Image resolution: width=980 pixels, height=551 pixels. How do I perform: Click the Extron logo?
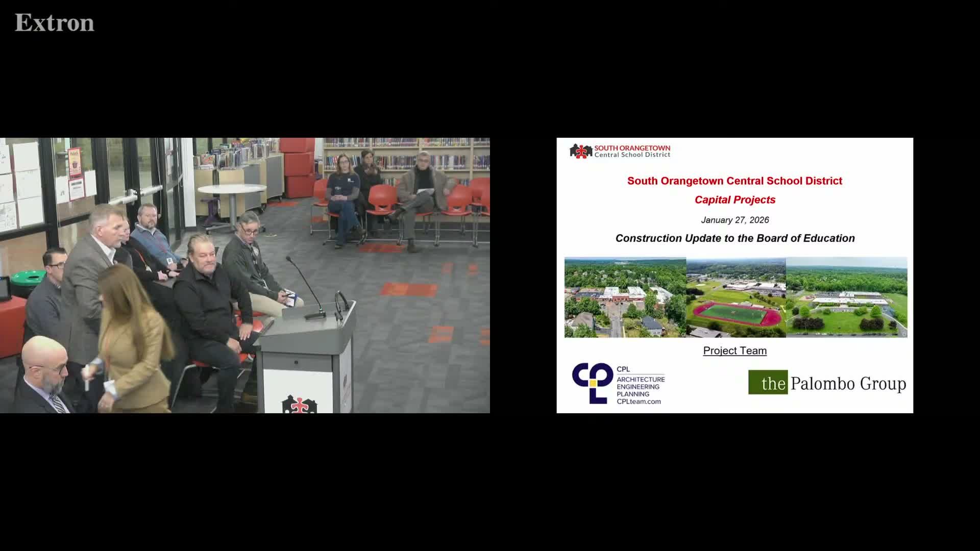[54, 23]
